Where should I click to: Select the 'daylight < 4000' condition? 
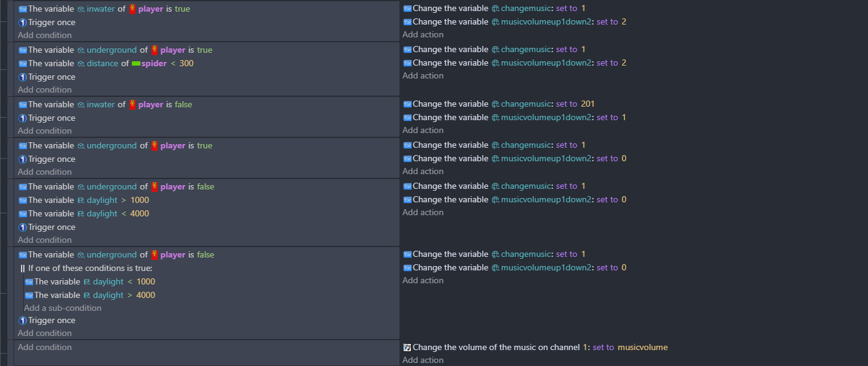[x=88, y=214]
